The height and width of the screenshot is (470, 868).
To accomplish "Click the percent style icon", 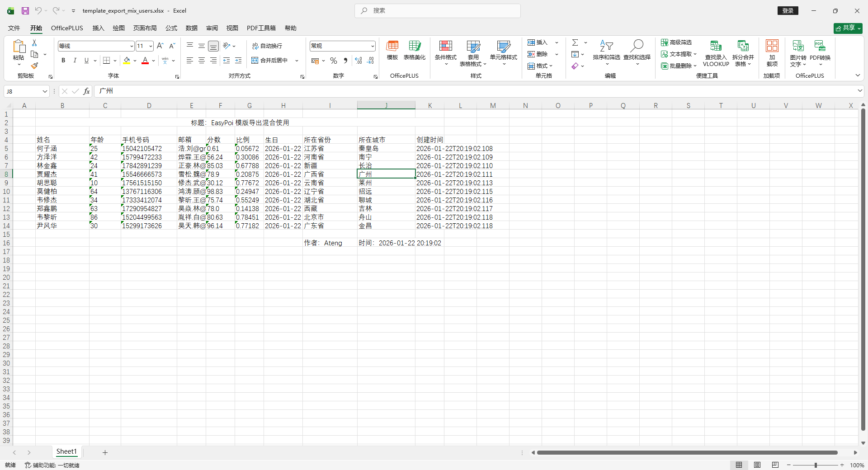I will coord(334,61).
